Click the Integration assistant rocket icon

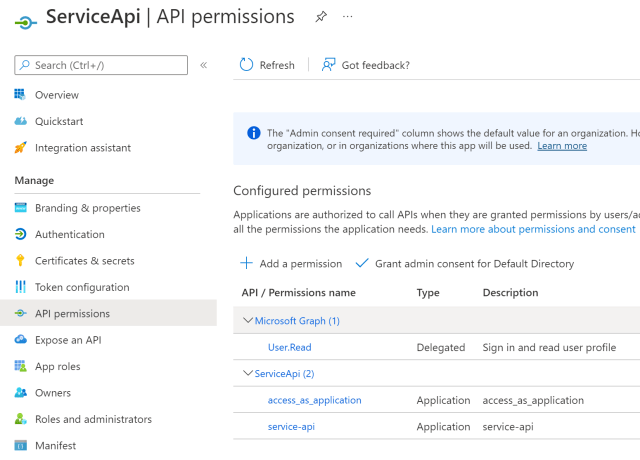[20, 147]
